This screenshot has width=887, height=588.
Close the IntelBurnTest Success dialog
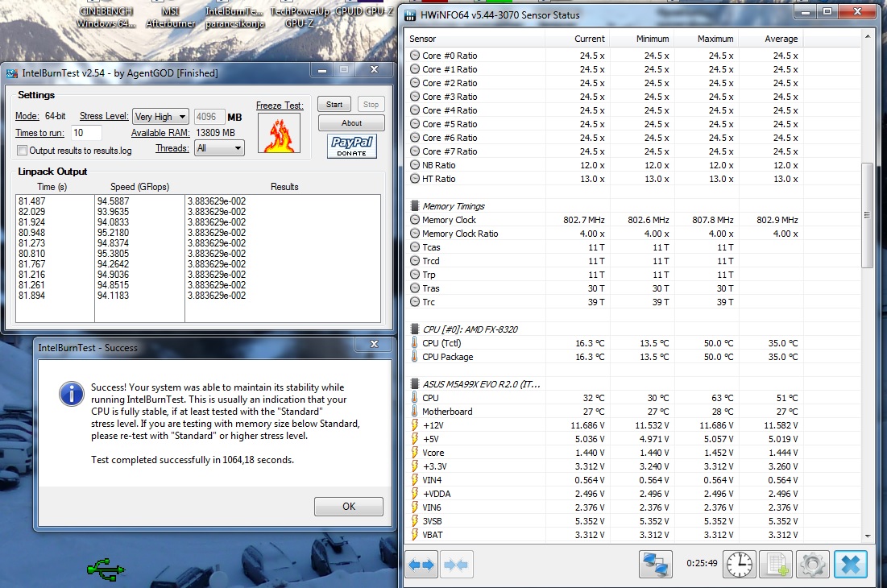point(374,344)
